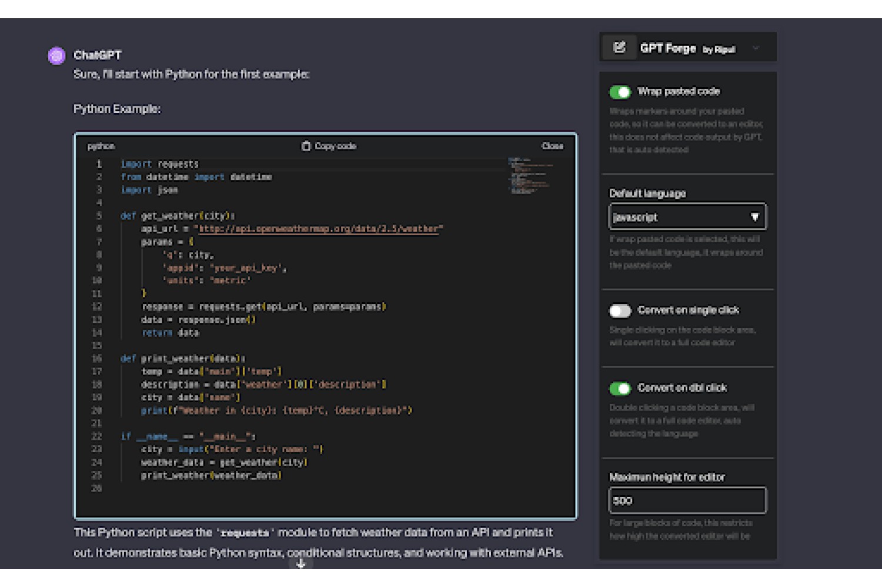Image resolution: width=882 pixels, height=588 pixels.
Task: Click the scroll-down arrow below the message
Action: tap(301, 564)
